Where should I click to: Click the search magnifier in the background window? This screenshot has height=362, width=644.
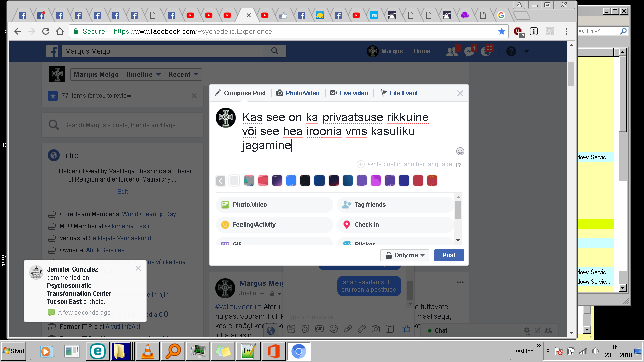pyautogui.click(x=623, y=31)
